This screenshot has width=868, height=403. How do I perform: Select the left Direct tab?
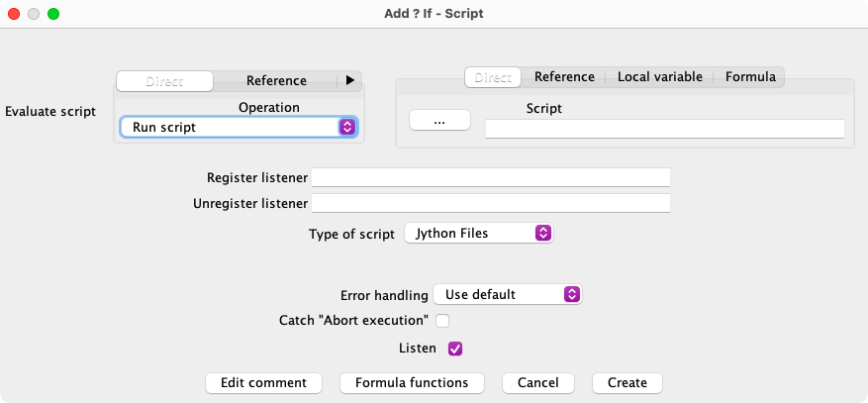coord(164,81)
